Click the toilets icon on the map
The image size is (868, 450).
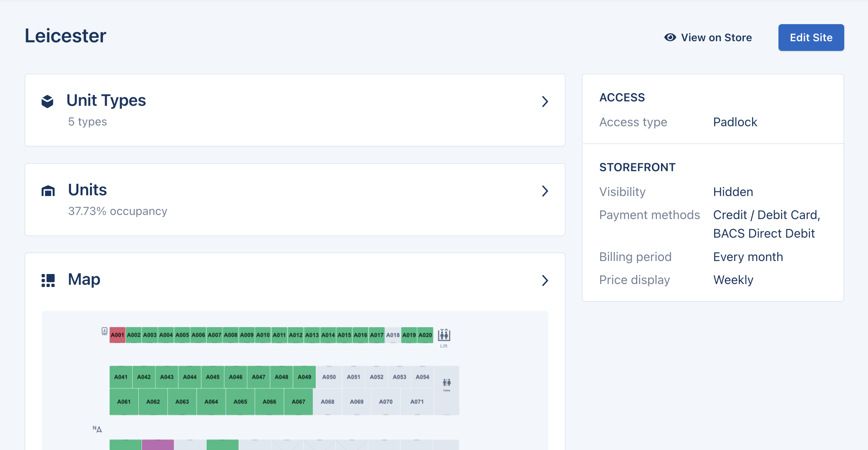[x=447, y=383]
